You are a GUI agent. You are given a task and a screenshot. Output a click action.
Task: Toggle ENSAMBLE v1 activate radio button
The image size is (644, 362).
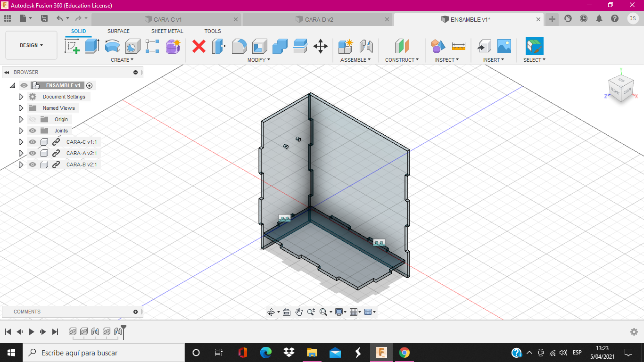90,85
